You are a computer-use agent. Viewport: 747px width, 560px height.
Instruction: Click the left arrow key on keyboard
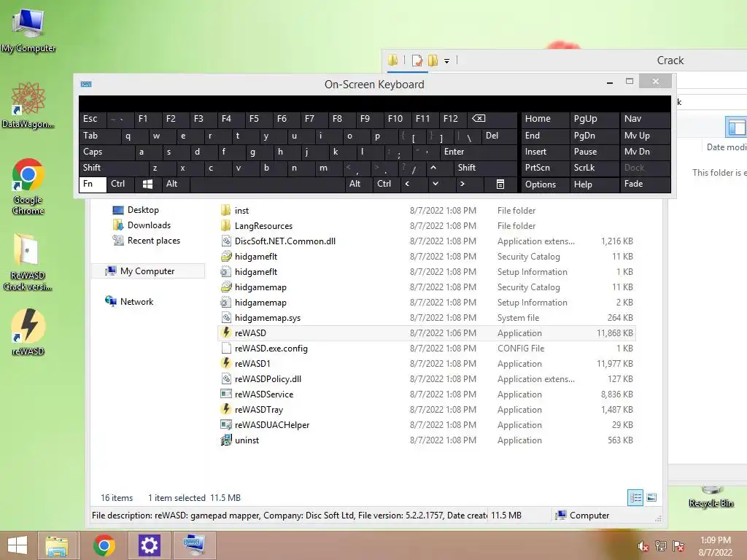coord(407,184)
